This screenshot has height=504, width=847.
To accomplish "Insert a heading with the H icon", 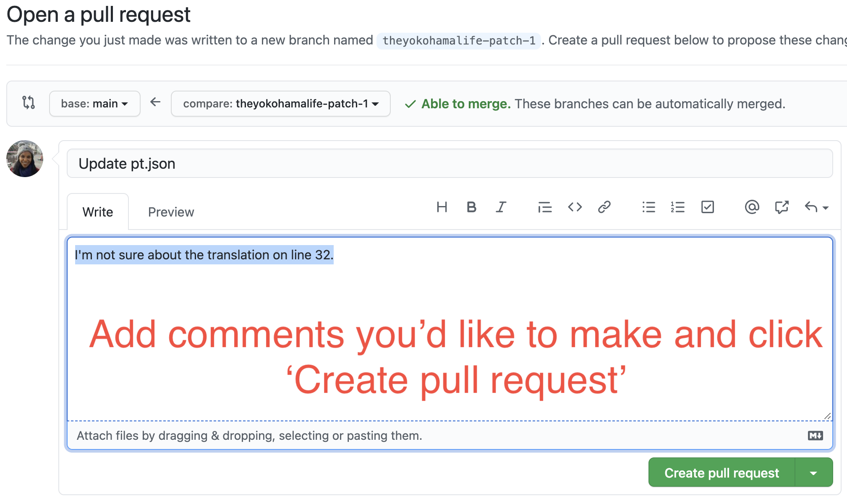I will [442, 207].
